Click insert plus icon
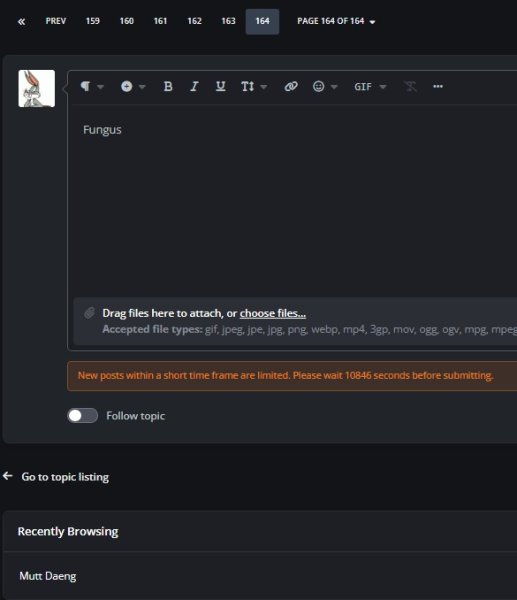The height and width of the screenshot is (600, 517). point(127,86)
